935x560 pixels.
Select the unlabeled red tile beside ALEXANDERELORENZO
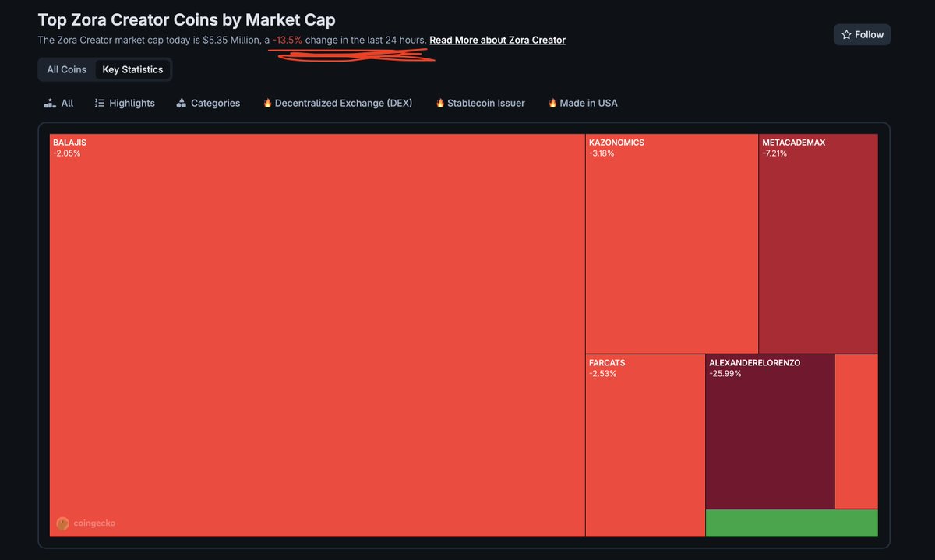click(856, 431)
